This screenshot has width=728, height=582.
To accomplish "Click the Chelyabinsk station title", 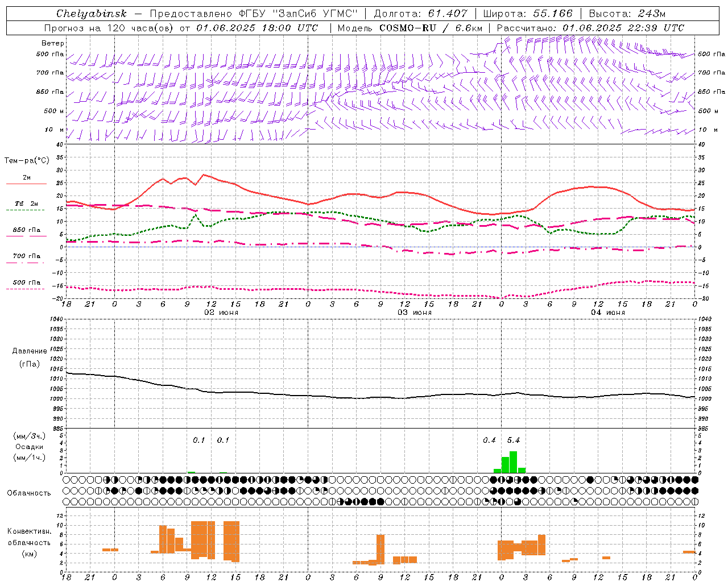I will coord(92,14).
